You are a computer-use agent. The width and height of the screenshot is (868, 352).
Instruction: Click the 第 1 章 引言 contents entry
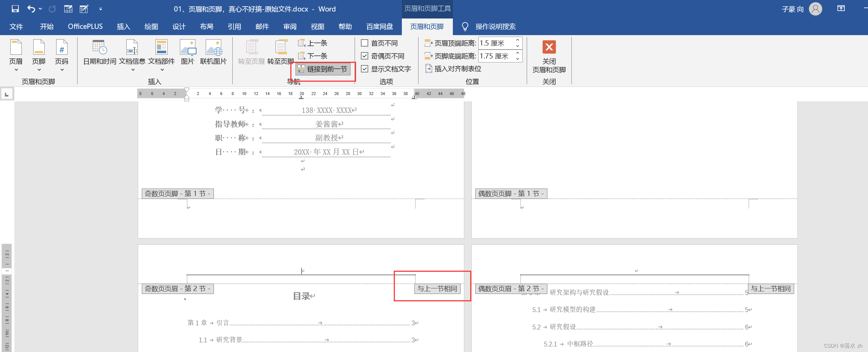click(x=303, y=323)
